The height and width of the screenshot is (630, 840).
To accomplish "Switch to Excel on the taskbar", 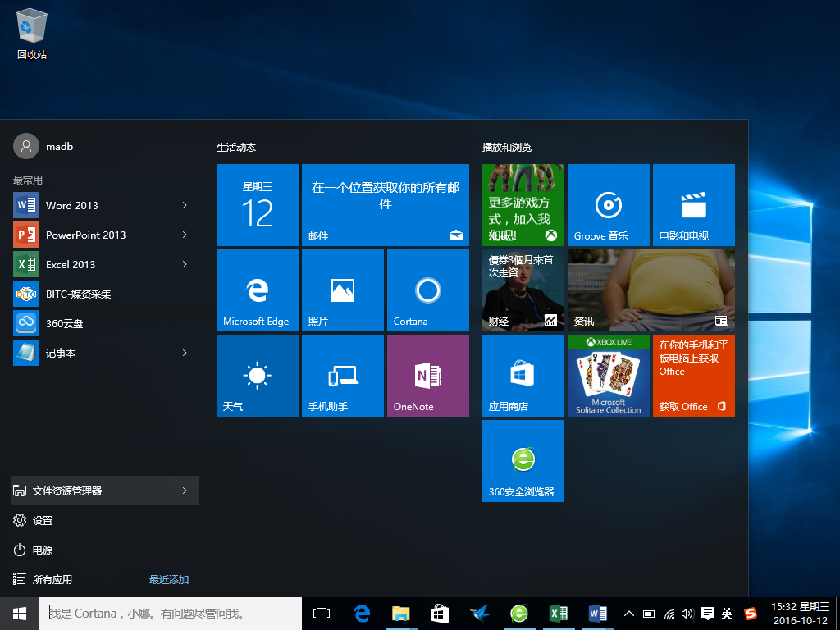I will [558, 614].
